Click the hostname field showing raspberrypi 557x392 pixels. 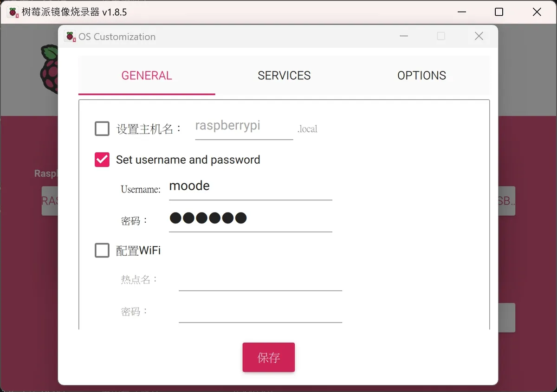click(x=244, y=128)
